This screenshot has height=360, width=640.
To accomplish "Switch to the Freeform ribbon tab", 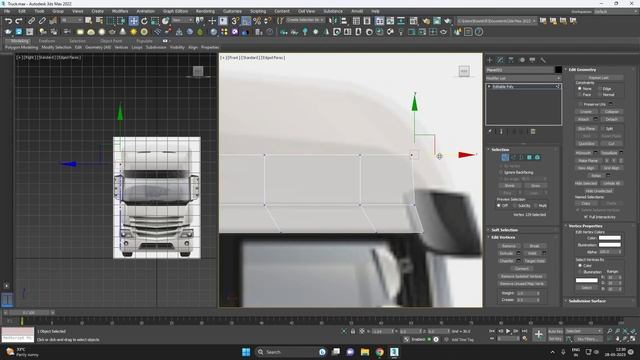I will (47, 41).
